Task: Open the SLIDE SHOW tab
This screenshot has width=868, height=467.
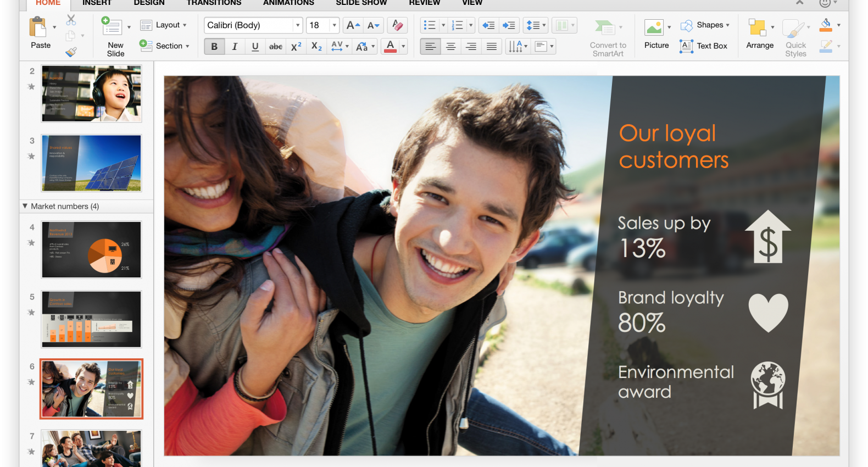Action: point(361,3)
